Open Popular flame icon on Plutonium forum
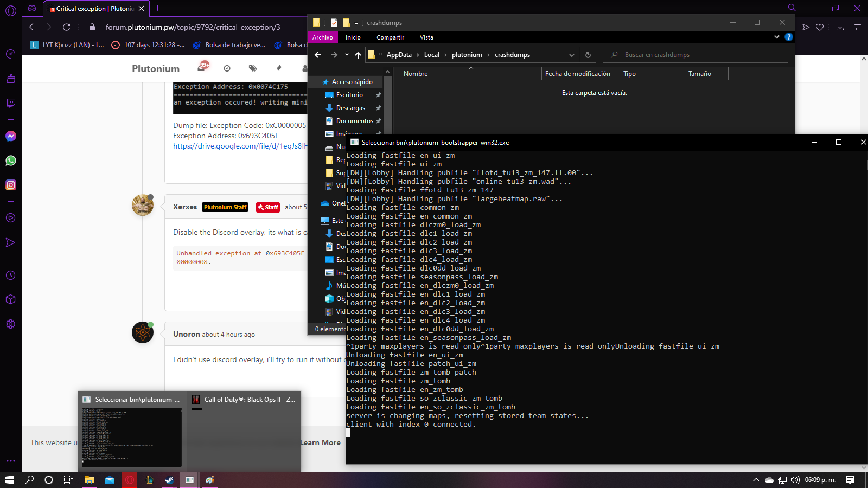This screenshot has height=488, width=868. (279, 68)
